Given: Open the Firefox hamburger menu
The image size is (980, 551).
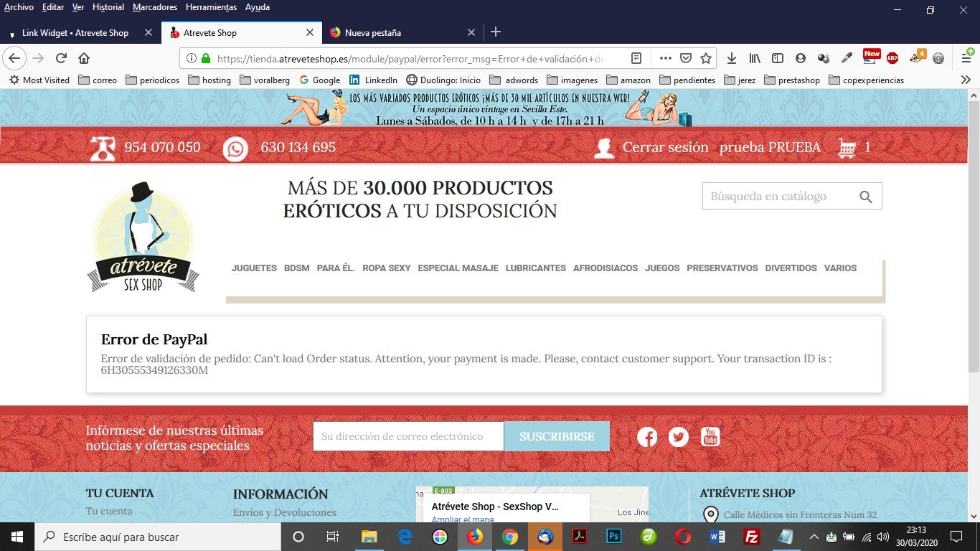Looking at the screenshot, I should coord(966,58).
